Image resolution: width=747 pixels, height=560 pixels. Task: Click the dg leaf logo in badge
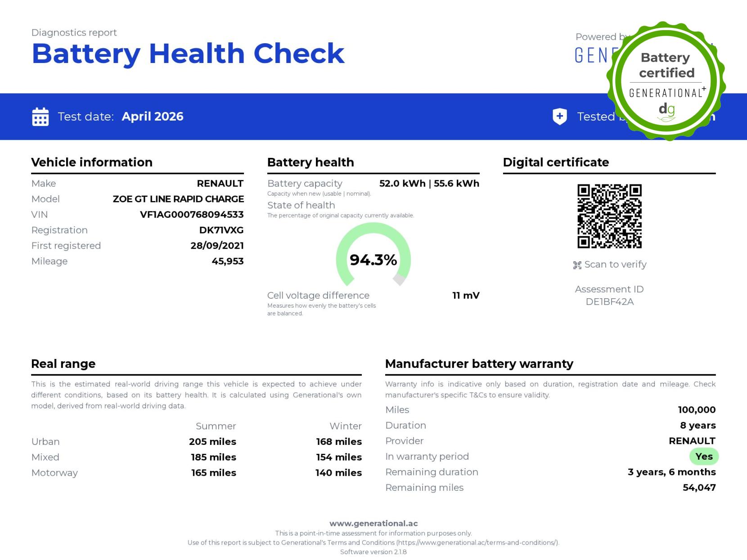[x=666, y=112]
